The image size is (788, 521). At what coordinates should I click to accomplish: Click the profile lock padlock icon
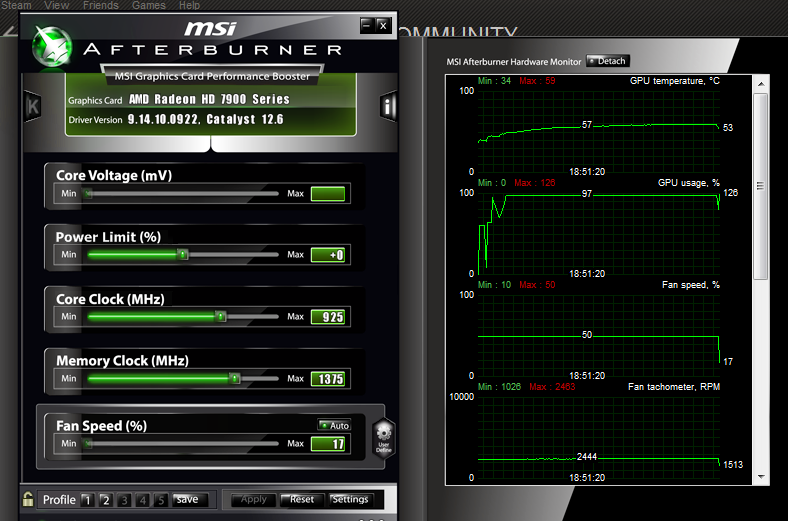28,499
